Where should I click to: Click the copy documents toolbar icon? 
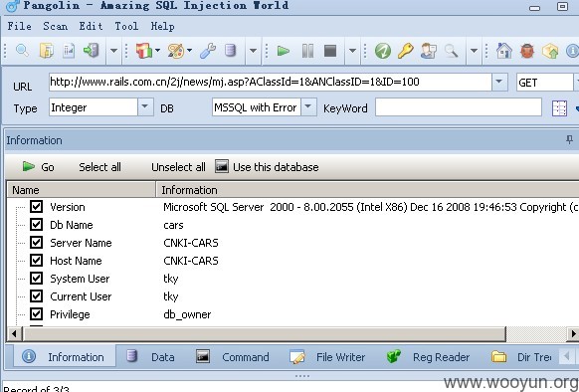pyautogui.click(x=47, y=51)
